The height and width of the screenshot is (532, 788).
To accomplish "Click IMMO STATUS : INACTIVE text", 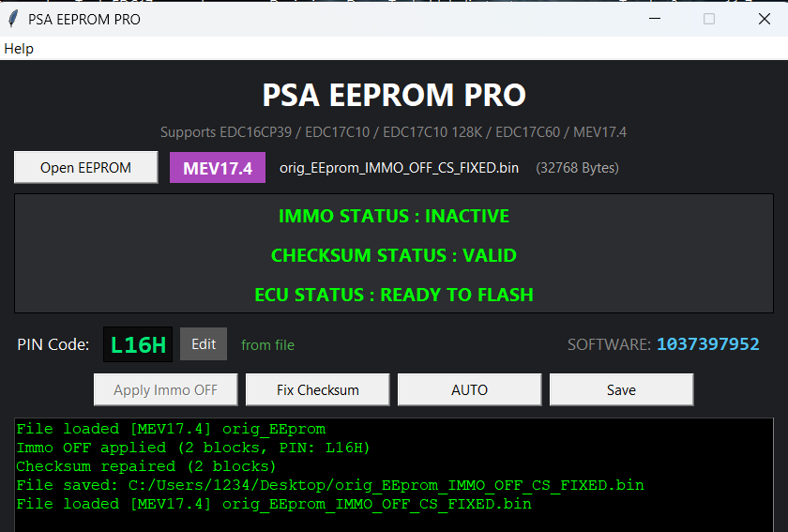I will click(394, 216).
